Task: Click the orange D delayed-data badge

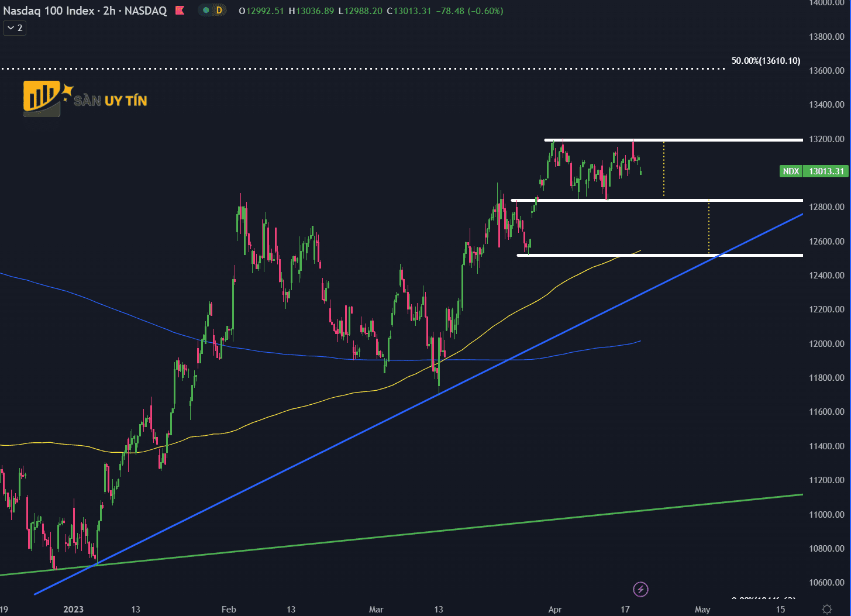Action: click(219, 11)
